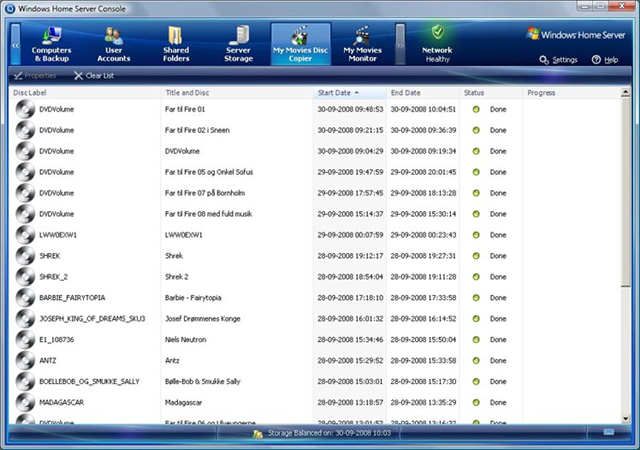
Task: Click green status icon for Shrek 2
Action: [x=476, y=277]
